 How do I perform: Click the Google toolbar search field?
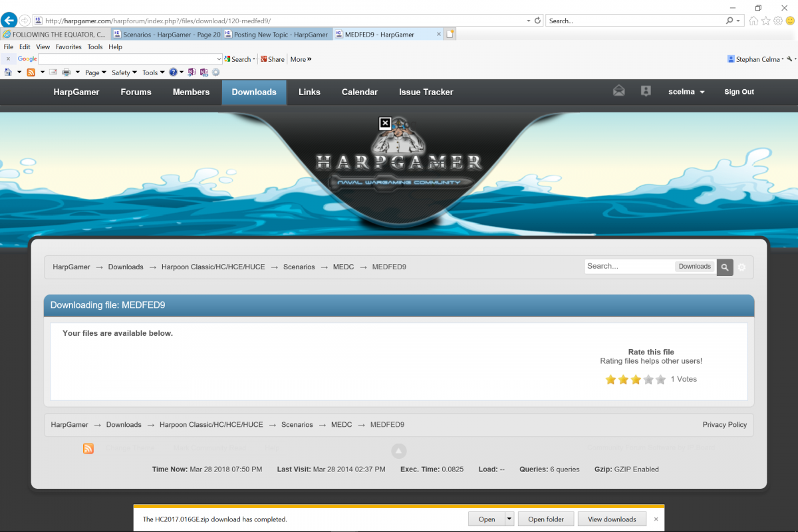[x=130, y=59]
